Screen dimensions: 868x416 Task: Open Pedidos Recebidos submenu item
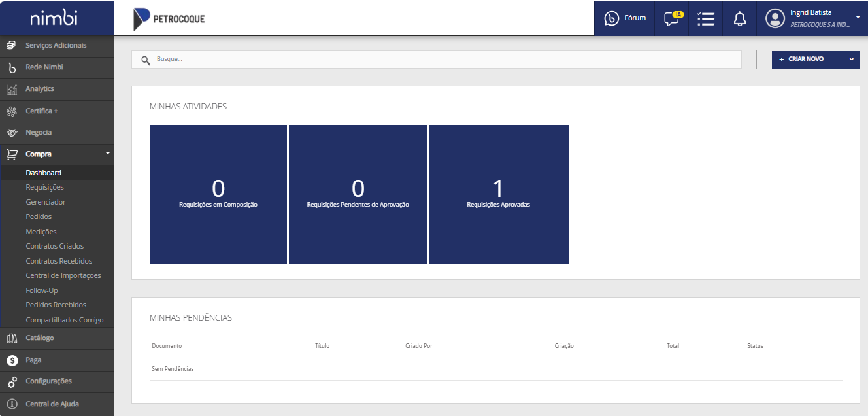[56, 305]
